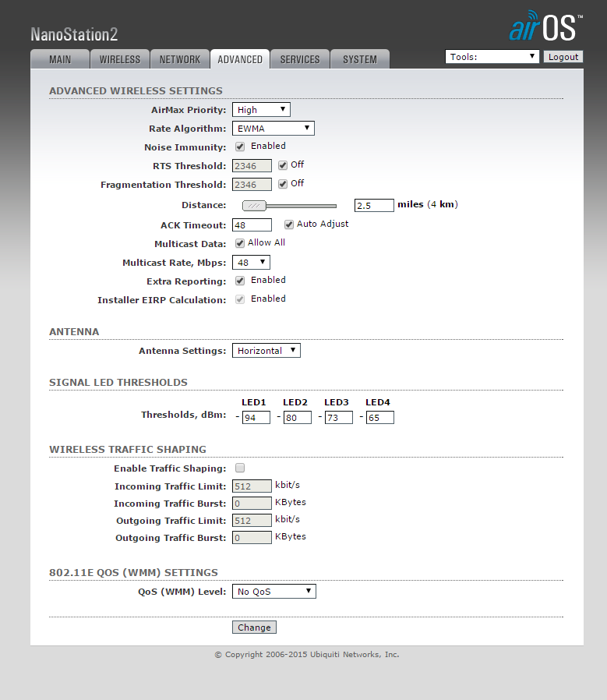Open the AirMax Priority dropdown

[x=261, y=110]
